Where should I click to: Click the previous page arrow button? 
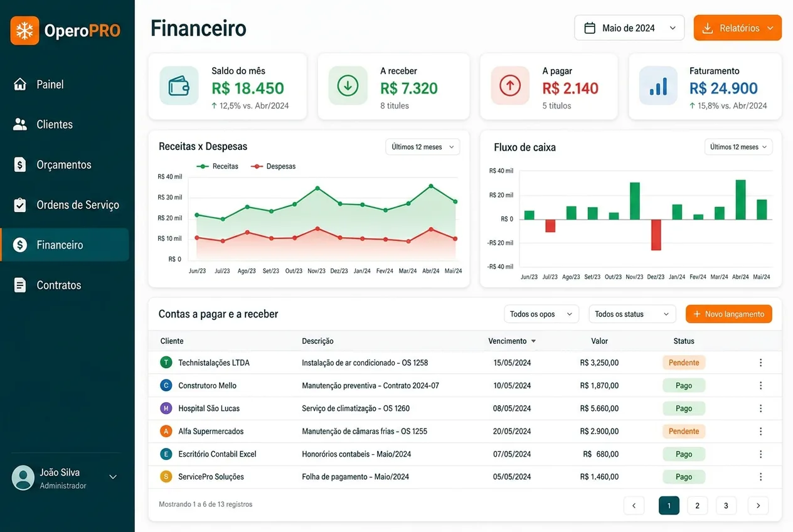click(x=634, y=506)
